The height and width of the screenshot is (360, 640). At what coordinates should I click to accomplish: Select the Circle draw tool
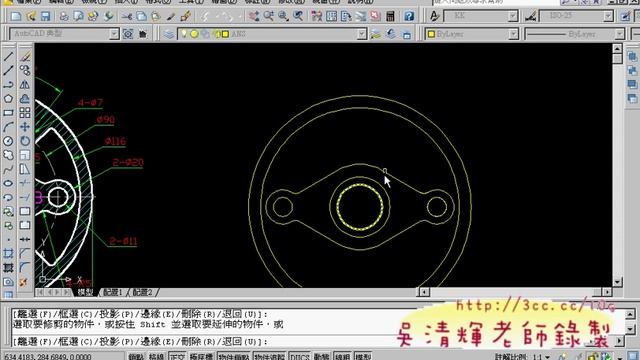[8, 141]
